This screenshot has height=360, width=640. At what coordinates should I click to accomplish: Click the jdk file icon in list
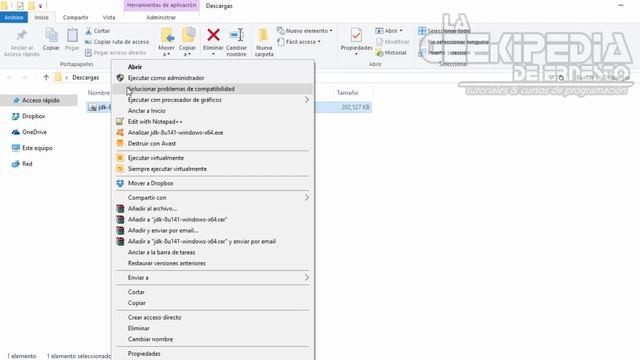coord(93,107)
